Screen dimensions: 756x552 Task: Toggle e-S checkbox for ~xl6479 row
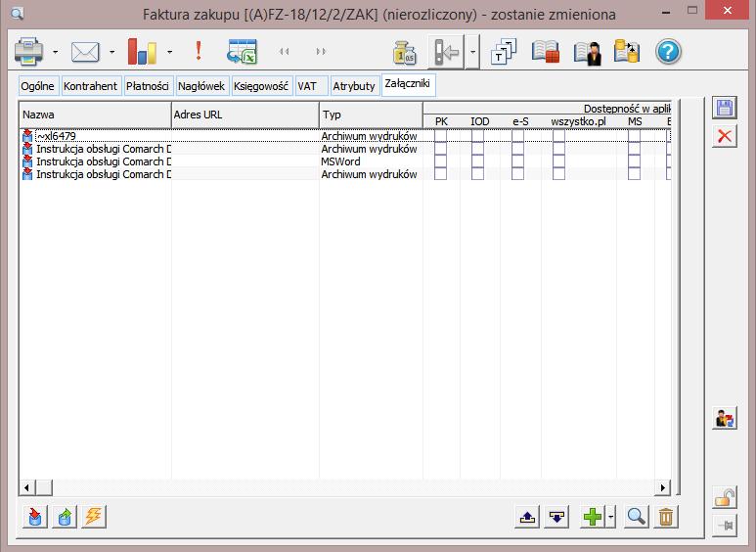tap(517, 136)
